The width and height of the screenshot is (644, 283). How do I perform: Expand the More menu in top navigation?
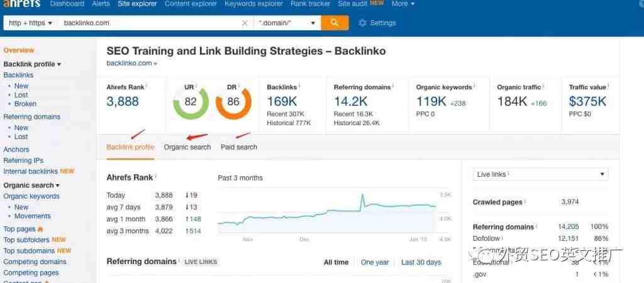tap(403, 4)
